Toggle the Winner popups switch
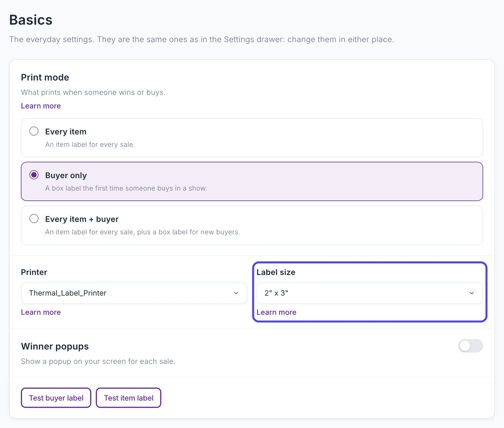The image size is (504, 428). pos(470,346)
